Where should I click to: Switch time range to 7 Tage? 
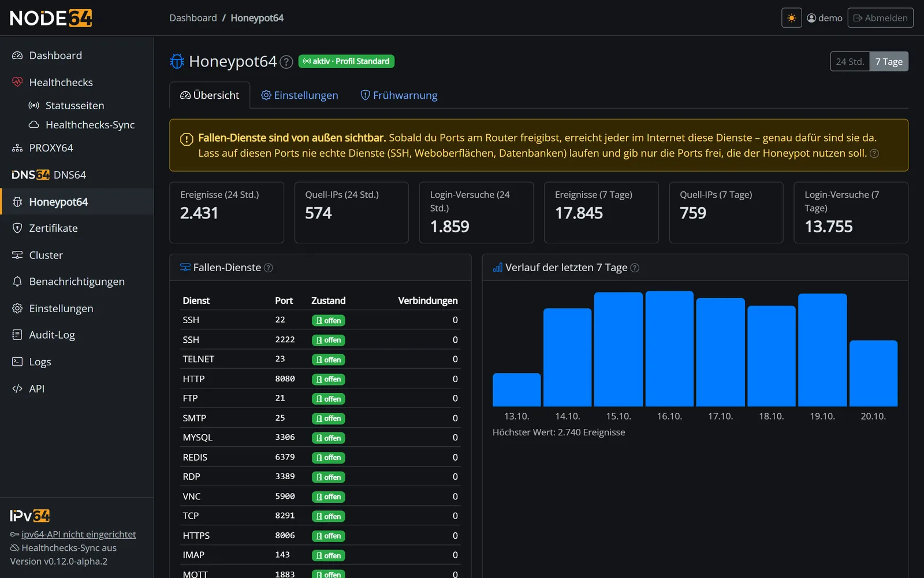888,61
